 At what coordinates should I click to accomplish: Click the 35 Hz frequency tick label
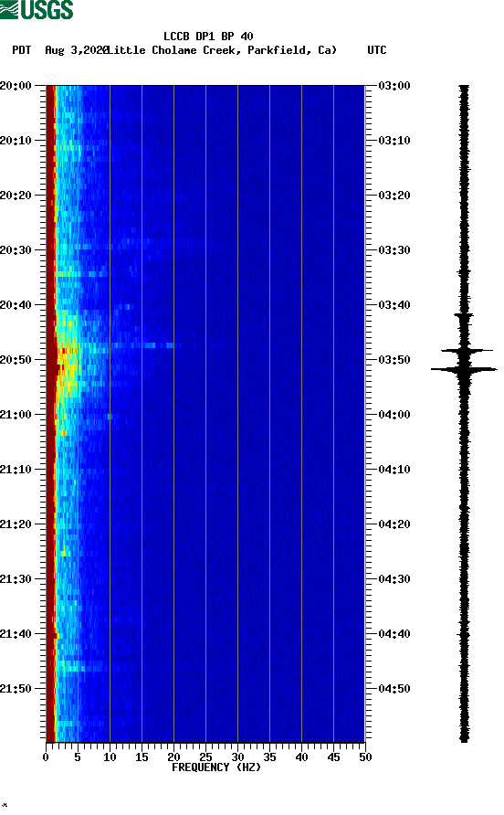click(x=269, y=757)
